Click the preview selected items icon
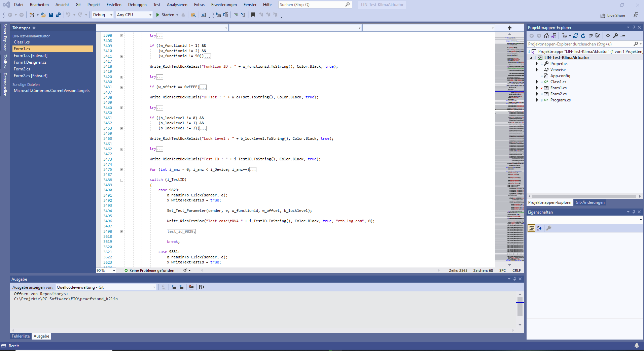This screenshot has height=351, width=644. [623, 36]
